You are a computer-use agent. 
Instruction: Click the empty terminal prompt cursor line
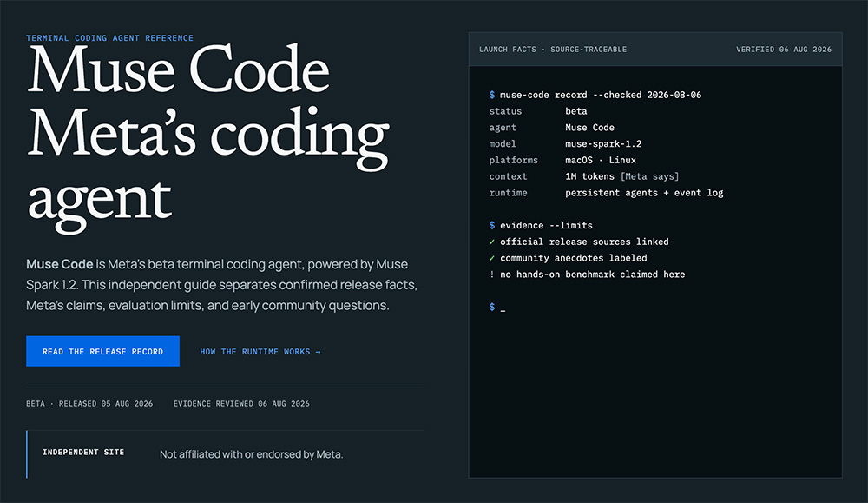click(497, 307)
